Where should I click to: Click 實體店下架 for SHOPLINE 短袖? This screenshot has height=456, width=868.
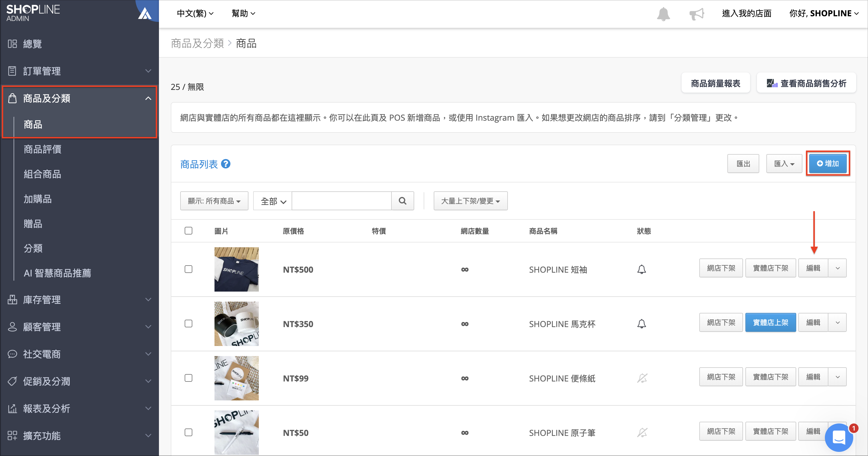[771, 268]
